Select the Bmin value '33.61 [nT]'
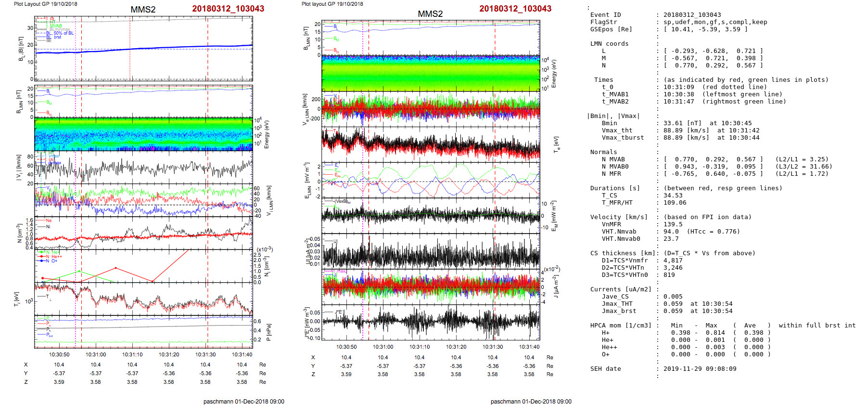 683,123
